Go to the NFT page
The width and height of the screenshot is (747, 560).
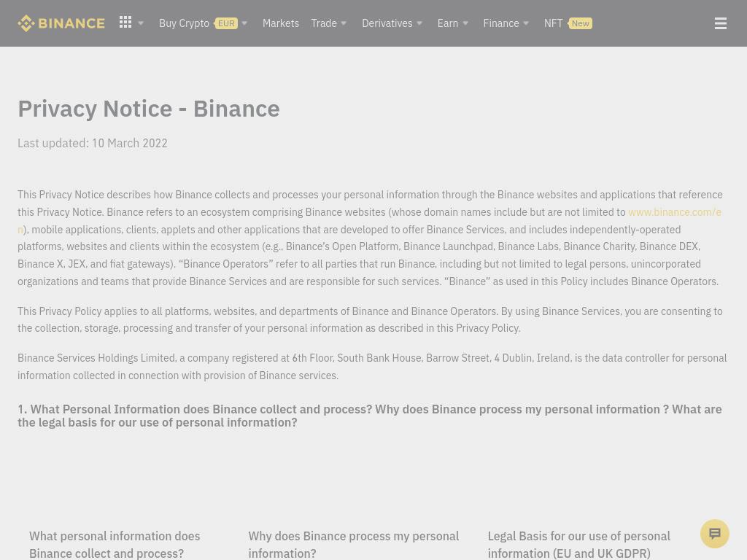click(x=553, y=23)
